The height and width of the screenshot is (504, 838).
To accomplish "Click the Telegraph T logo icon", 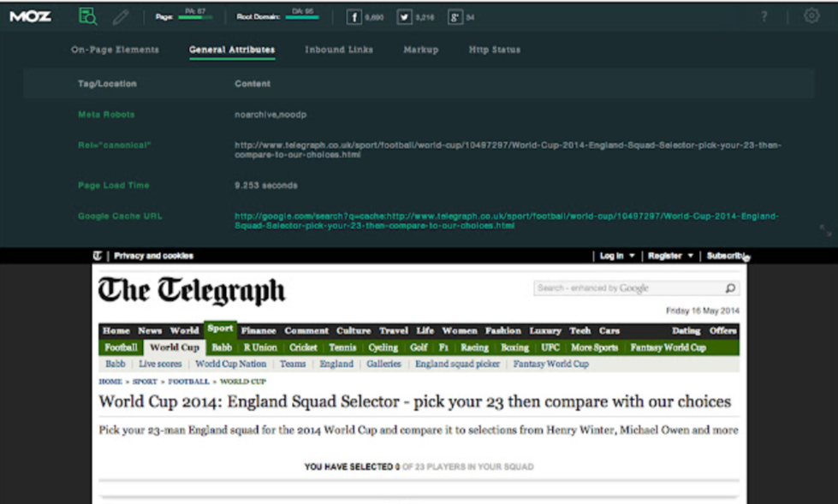I will (98, 256).
